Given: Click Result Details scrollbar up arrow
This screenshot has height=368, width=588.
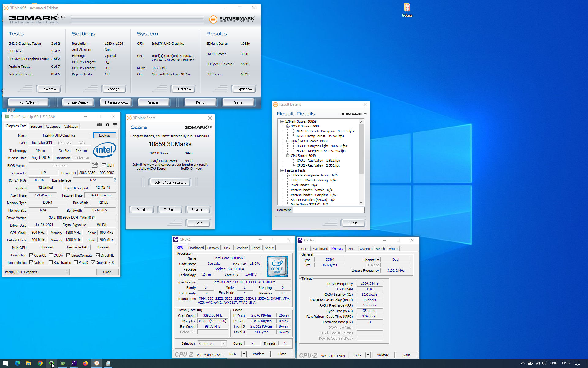Looking at the screenshot, I should tap(361, 122).
